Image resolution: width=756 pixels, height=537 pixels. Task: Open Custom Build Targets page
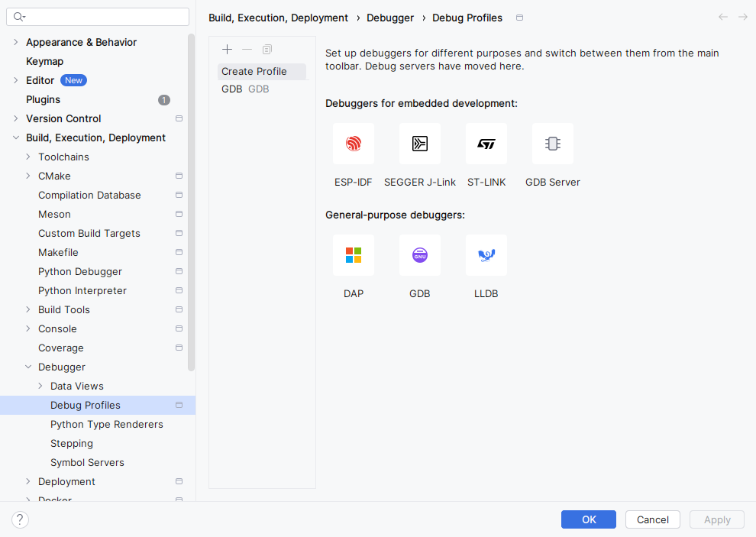89,234
